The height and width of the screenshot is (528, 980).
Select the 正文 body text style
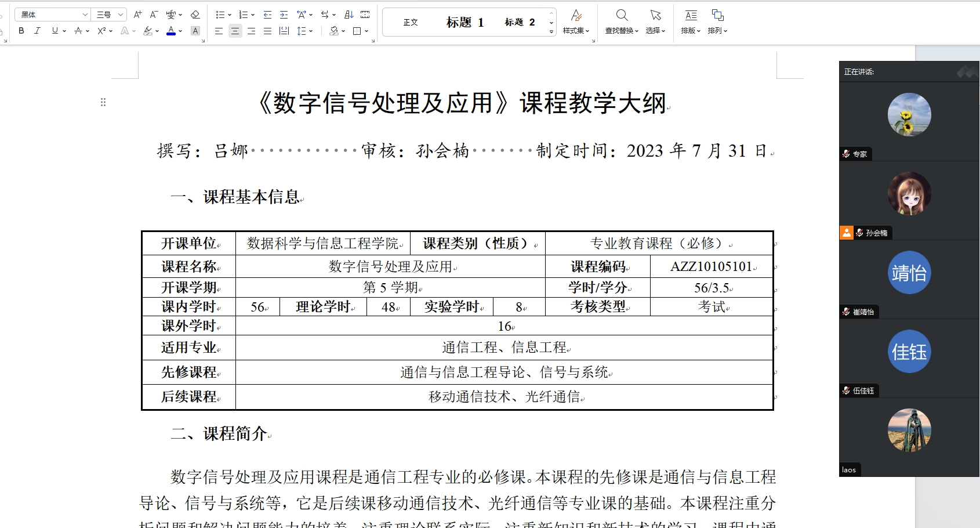point(411,23)
